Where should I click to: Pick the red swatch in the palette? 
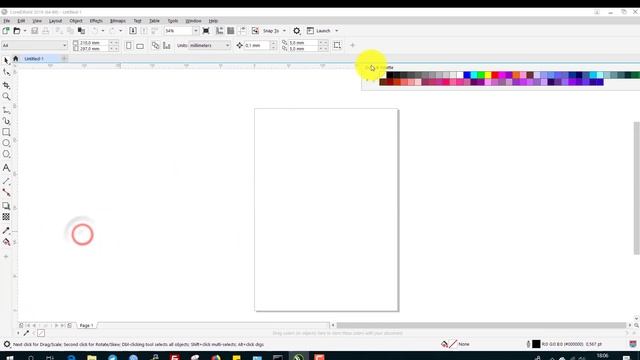(495, 75)
